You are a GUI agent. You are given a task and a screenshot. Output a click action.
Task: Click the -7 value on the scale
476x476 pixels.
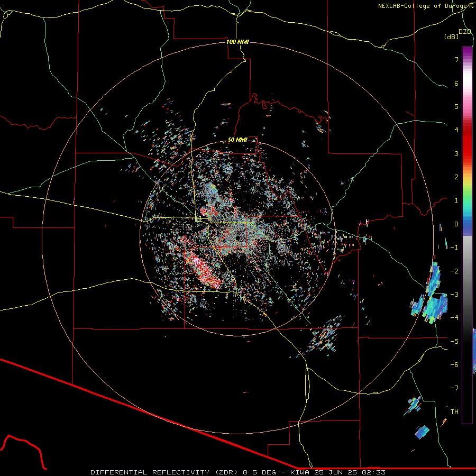click(x=454, y=388)
